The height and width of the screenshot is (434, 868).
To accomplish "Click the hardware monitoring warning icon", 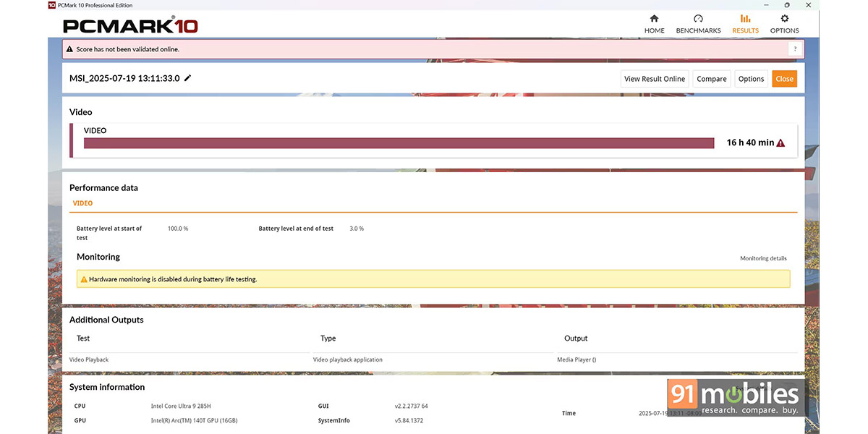I will (x=84, y=279).
